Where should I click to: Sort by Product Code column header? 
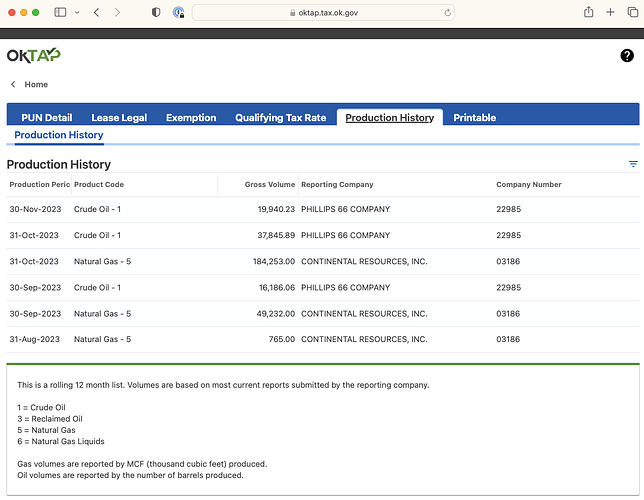click(x=99, y=184)
